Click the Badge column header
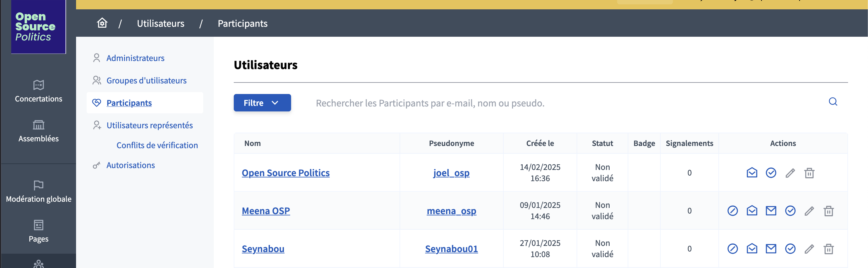The image size is (868, 268). pos(644,143)
